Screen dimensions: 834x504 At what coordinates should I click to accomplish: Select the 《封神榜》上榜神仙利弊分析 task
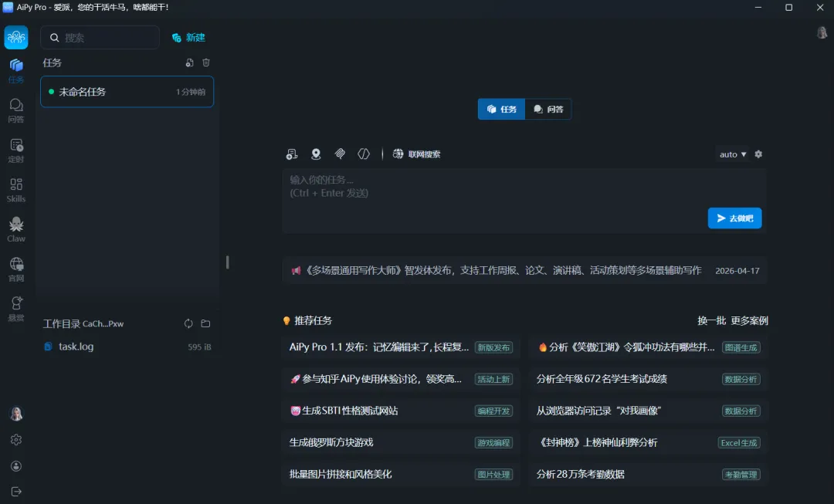(x=649, y=442)
